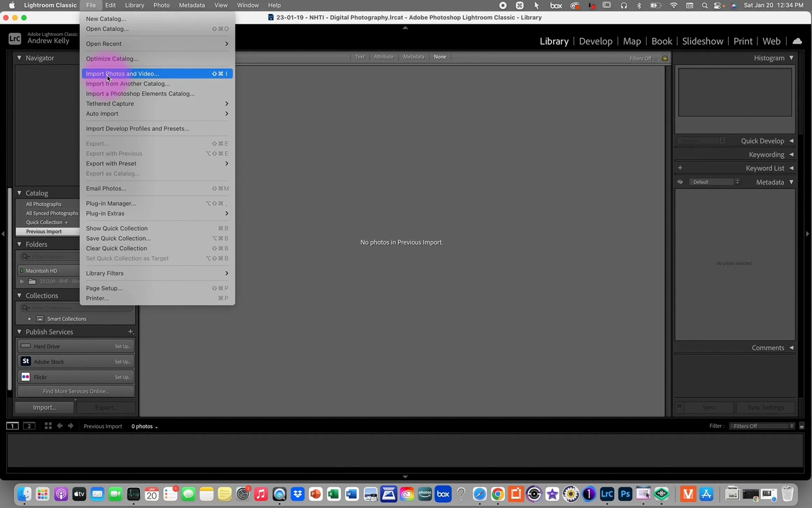
Task: Click the filter lock icon
Action: (665, 57)
